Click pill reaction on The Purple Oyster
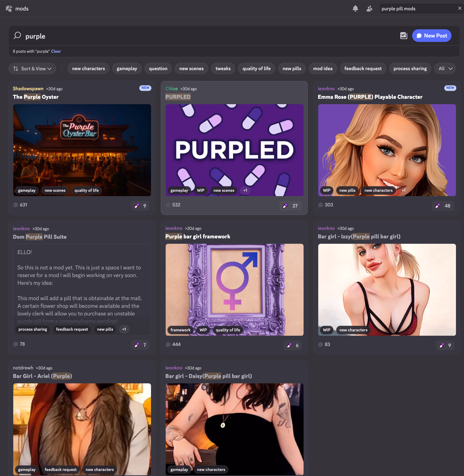 [140, 206]
